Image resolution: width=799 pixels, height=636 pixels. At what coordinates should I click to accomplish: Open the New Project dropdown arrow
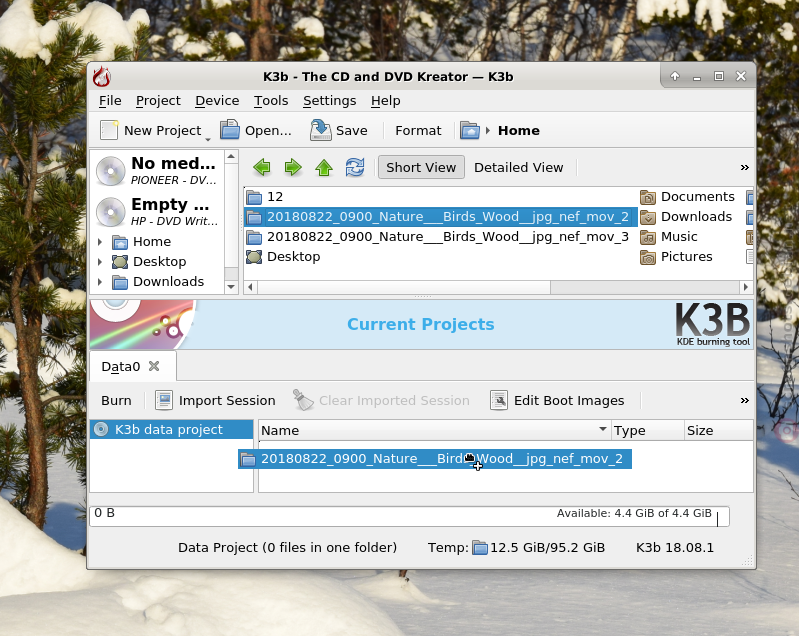(208, 139)
